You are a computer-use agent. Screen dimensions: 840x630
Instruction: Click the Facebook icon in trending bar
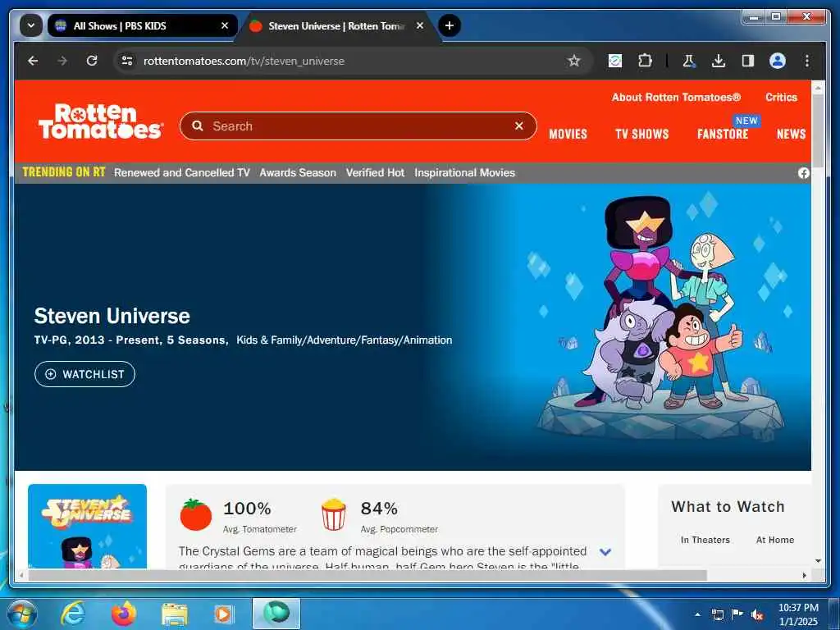[x=804, y=173]
